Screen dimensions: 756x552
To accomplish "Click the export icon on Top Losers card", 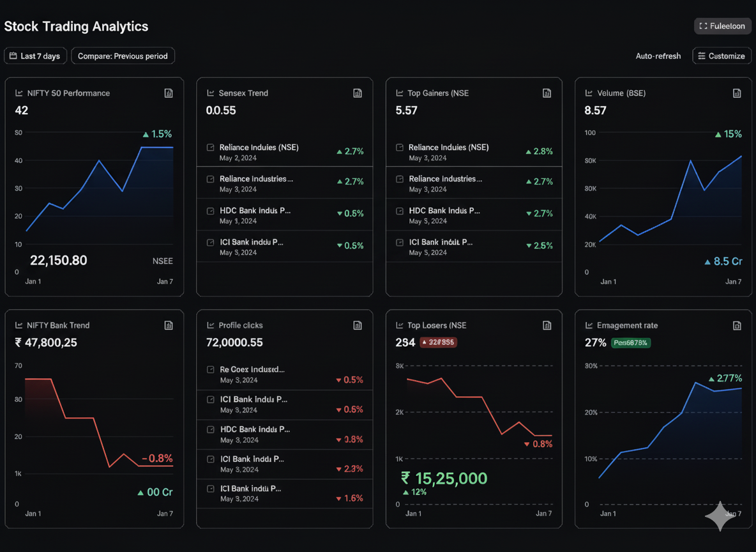I will (x=547, y=325).
